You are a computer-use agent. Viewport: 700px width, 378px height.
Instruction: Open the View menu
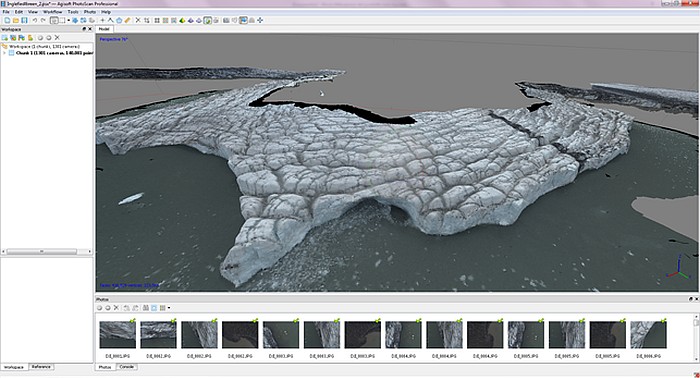tap(33, 12)
